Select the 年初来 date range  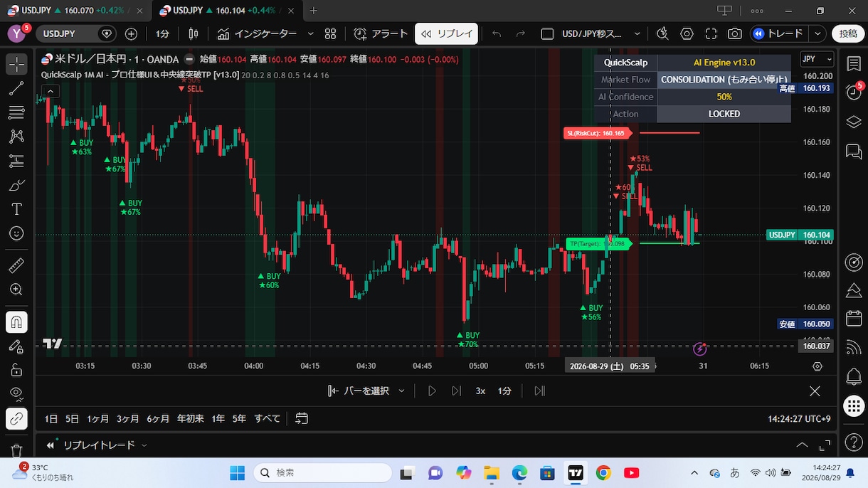191,418
